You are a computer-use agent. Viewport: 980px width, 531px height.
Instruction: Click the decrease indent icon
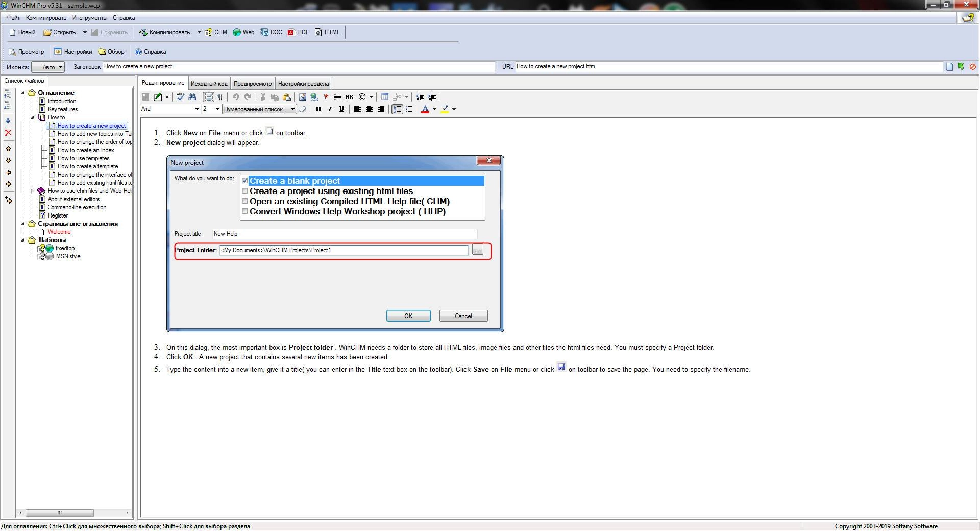pos(420,96)
